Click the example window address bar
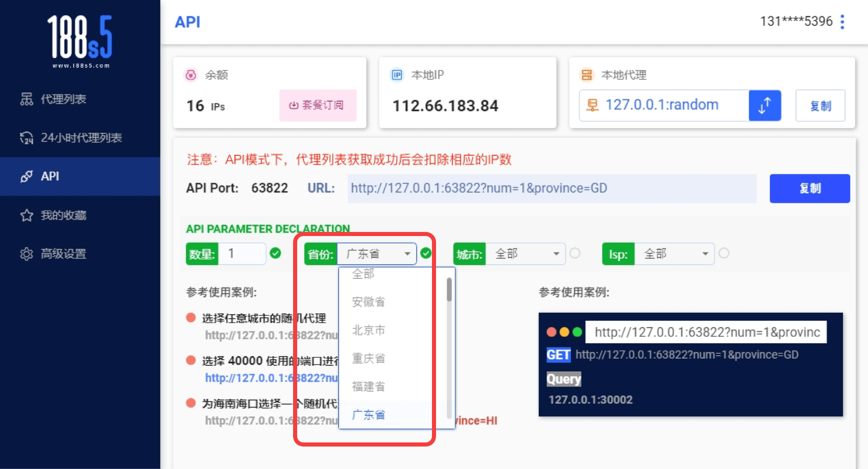Screen dimensions: 868x469 pos(706,333)
